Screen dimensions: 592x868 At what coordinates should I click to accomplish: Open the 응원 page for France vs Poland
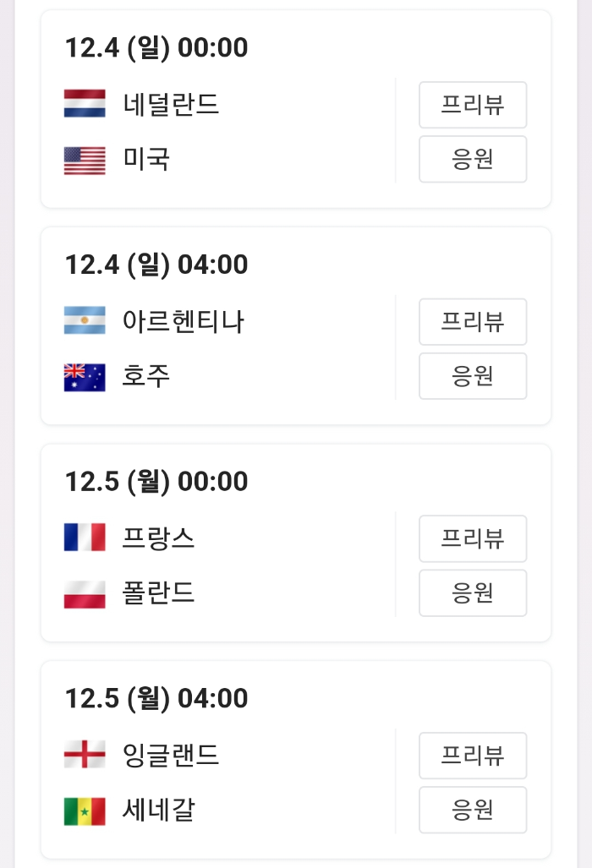click(x=473, y=592)
